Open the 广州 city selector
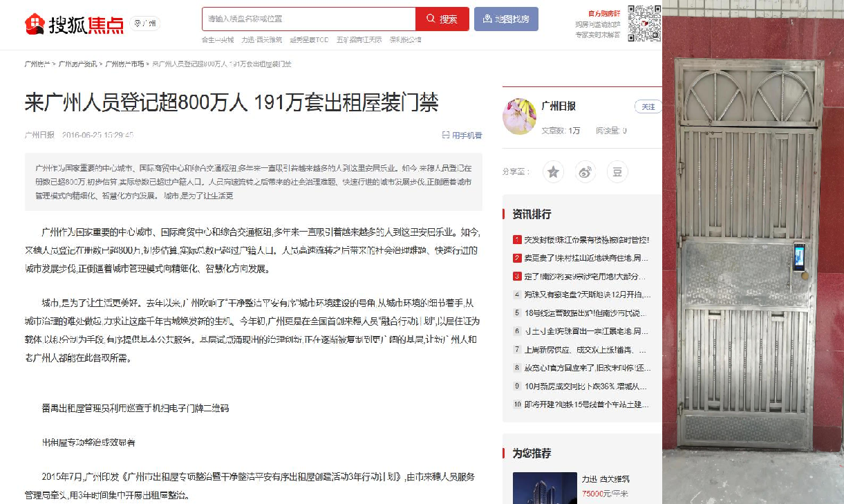844x504 pixels. point(146,24)
